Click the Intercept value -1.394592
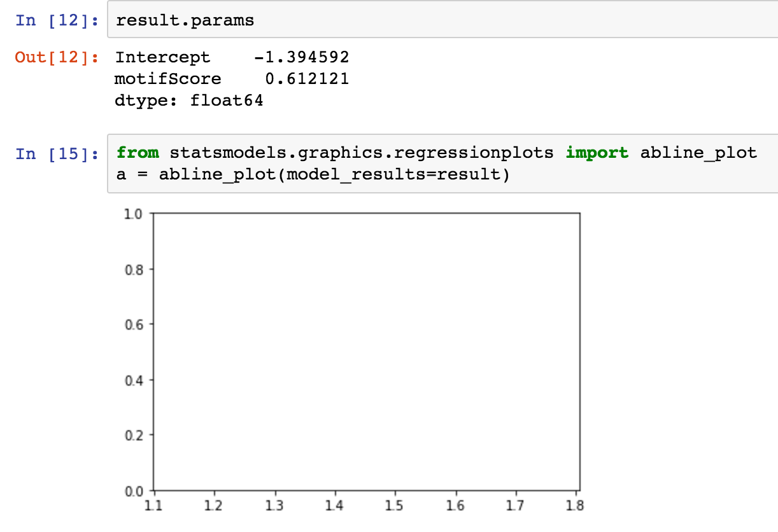 (301, 57)
